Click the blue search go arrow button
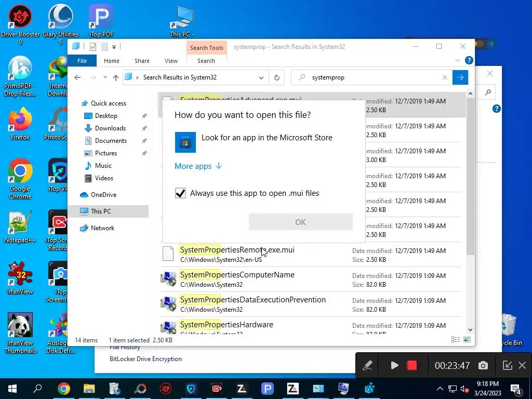This screenshot has width=532, height=399. pyautogui.click(x=460, y=77)
